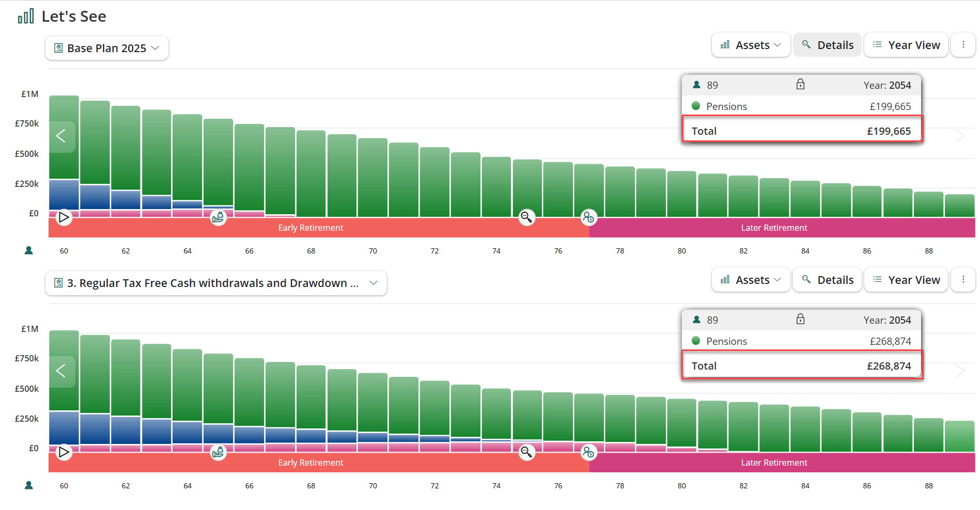Toggle the lock icon in bottom year tooltip
The image size is (980, 510).
800,320
